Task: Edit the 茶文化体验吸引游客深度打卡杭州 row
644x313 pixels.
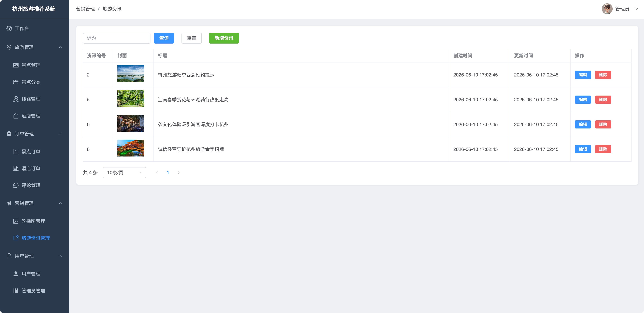Action: coord(583,124)
